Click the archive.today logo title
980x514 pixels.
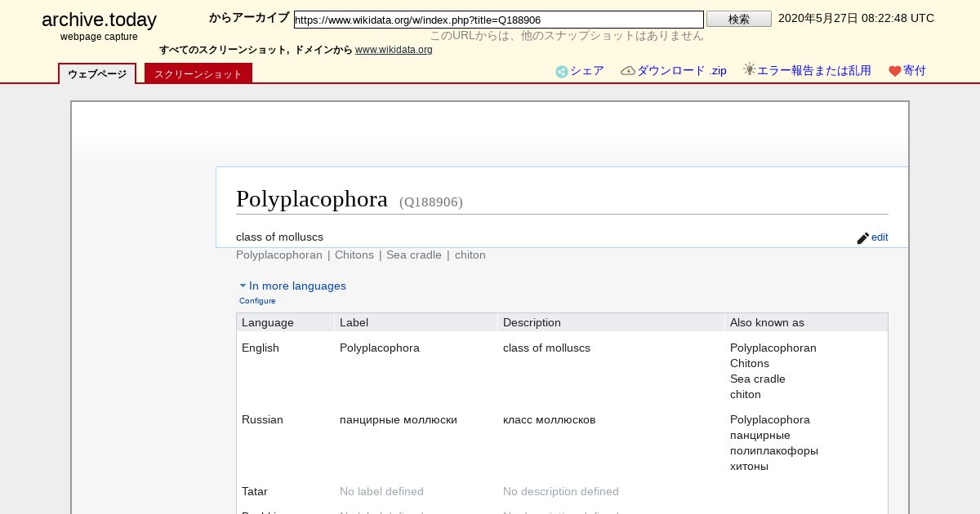(x=99, y=20)
